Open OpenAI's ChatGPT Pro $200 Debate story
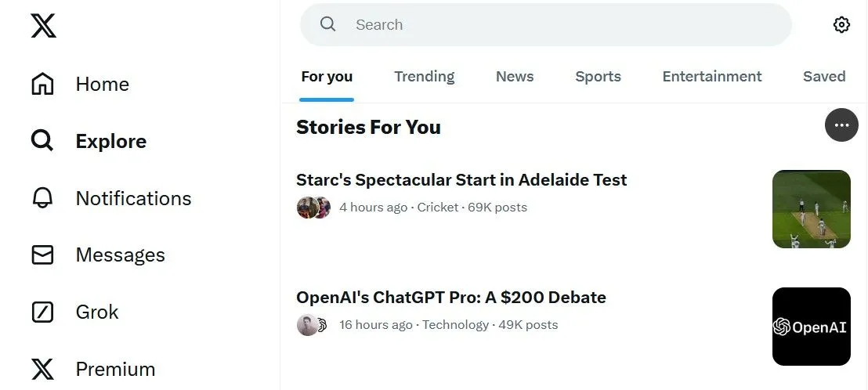 tap(451, 297)
